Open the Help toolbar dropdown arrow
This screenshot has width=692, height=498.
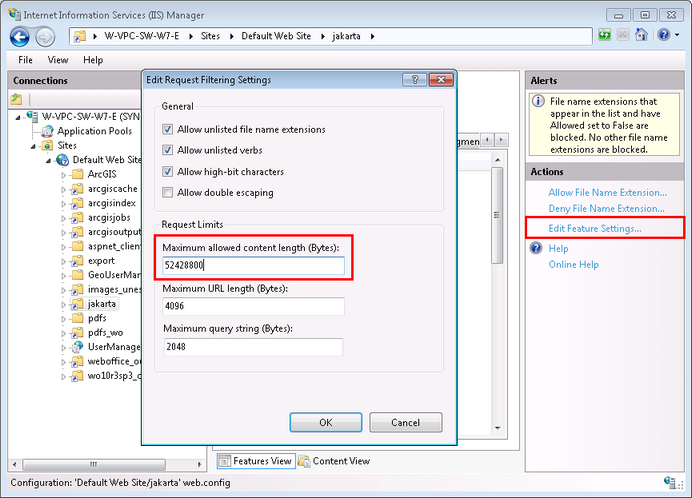[x=677, y=34]
